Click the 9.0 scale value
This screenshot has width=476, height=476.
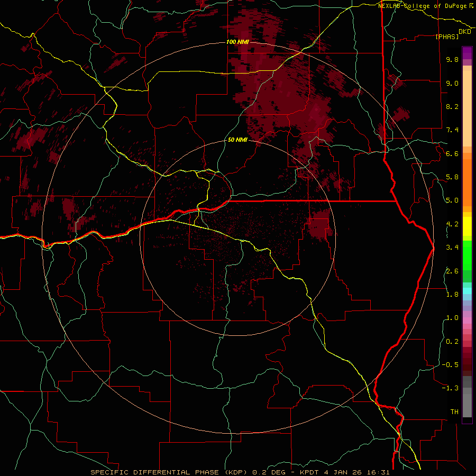tap(452, 84)
